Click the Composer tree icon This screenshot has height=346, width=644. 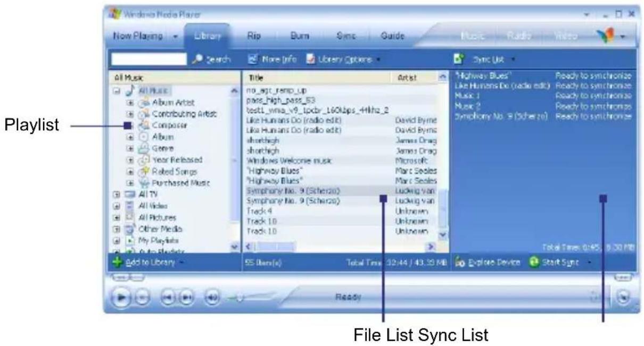[x=144, y=125]
